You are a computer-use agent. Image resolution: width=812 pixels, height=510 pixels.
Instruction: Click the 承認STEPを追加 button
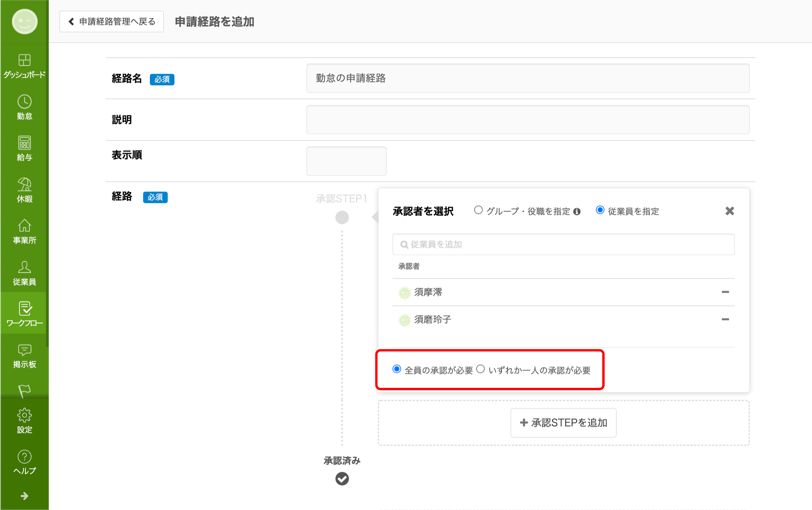pyautogui.click(x=563, y=423)
